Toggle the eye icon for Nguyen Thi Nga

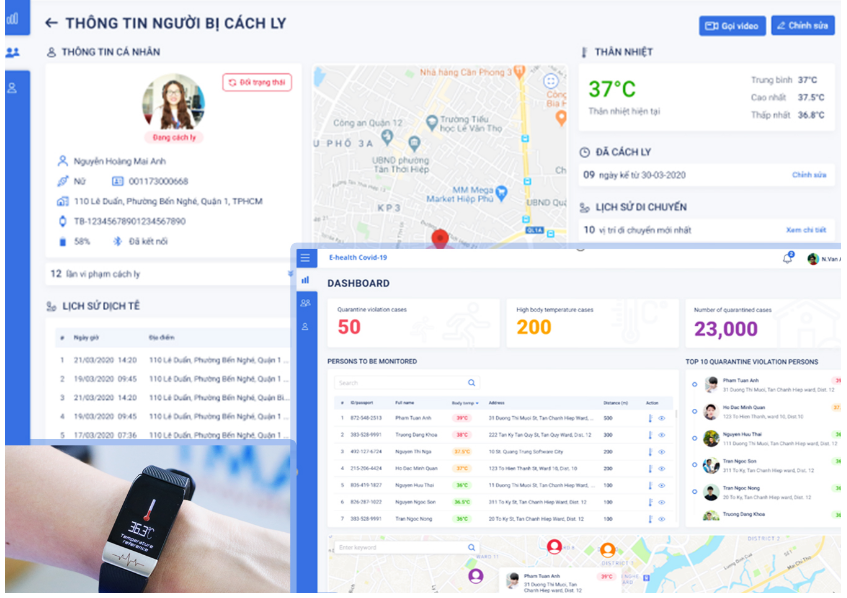tap(659, 450)
